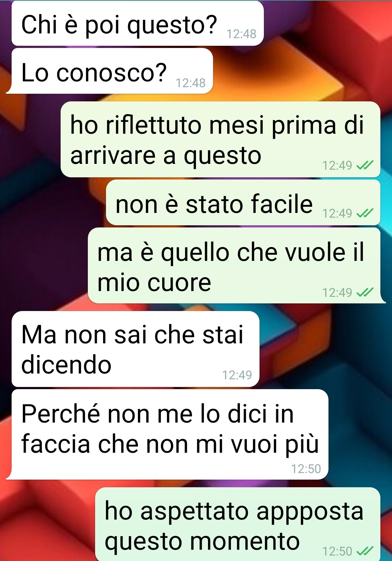
Task: Tap the 12:50 timestamp on 'questo momento' message
Action: [337, 552]
